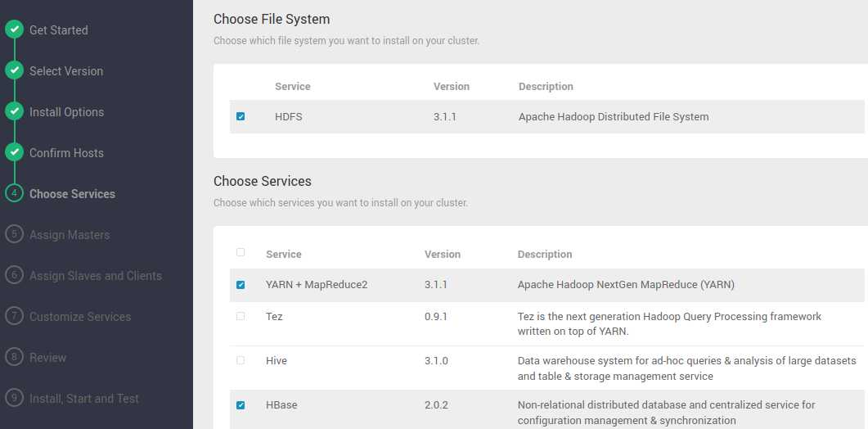Select the Review step in sidebar
The height and width of the screenshot is (429, 868).
tap(47, 358)
